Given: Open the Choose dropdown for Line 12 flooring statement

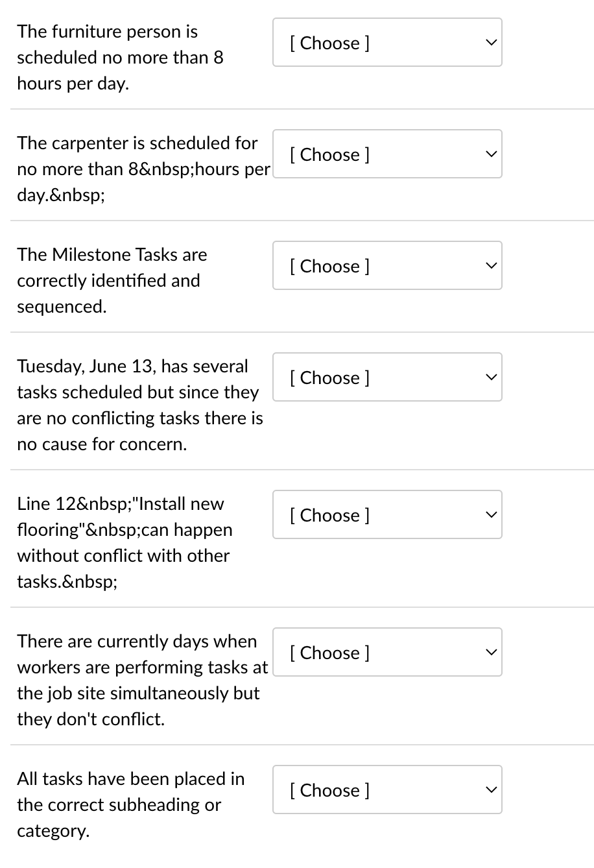Looking at the screenshot, I should 387,514.
